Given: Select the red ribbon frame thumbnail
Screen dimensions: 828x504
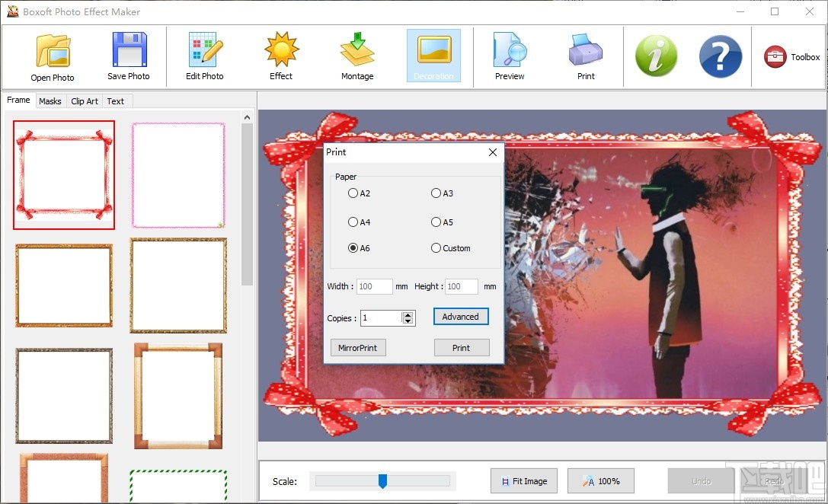Looking at the screenshot, I should point(64,175).
